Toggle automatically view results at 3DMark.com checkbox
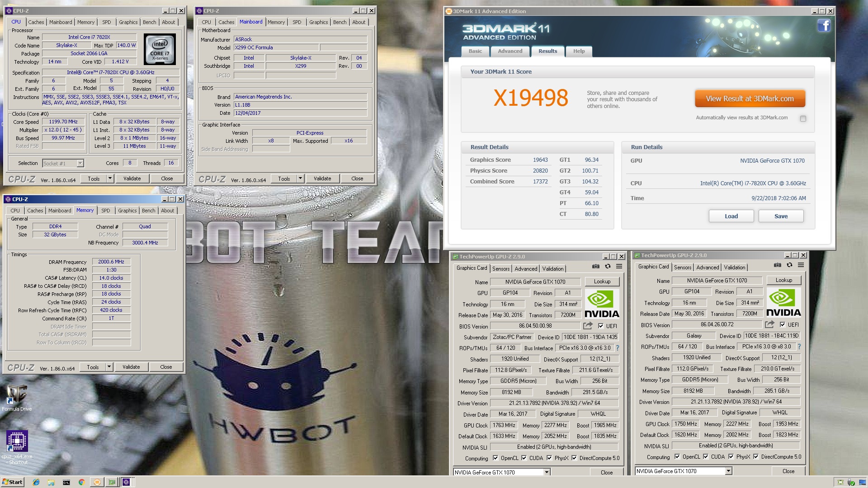868x488 pixels. 803,118
